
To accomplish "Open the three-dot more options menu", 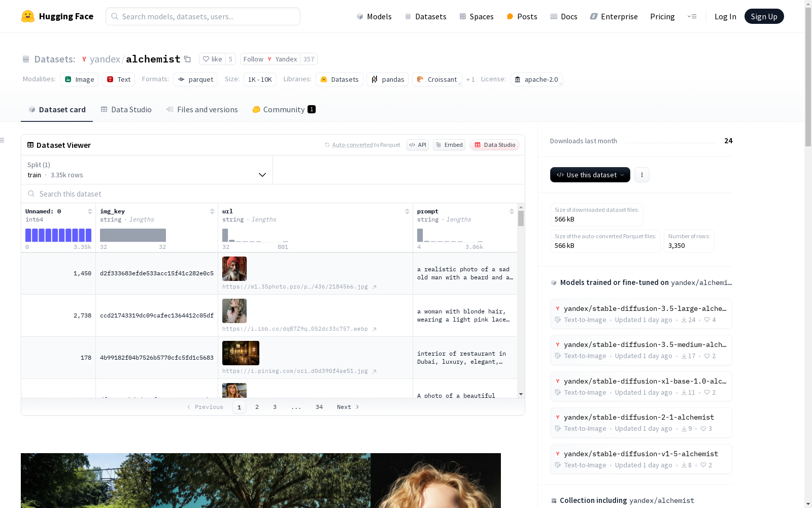I will click(x=642, y=175).
